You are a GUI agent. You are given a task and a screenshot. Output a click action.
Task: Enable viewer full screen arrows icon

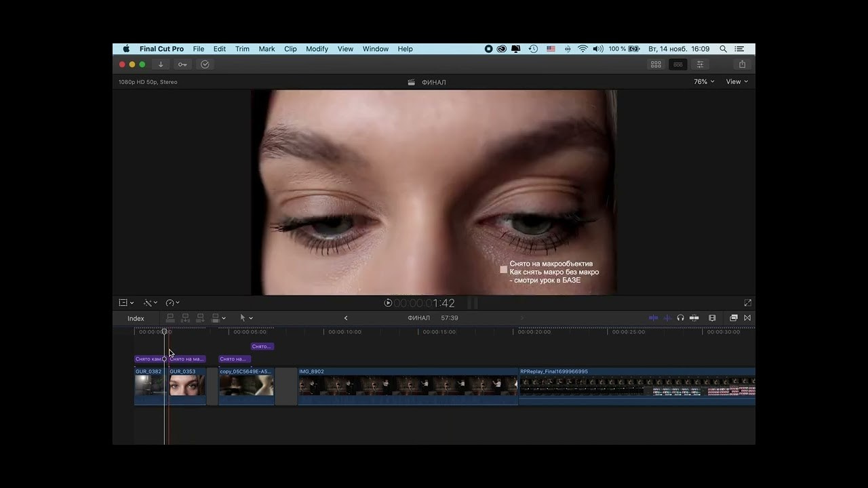pyautogui.click(x=747, y=303)
